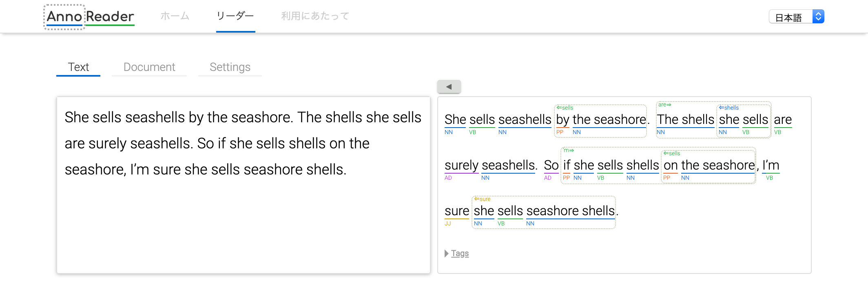
Task: Go to ホーム in navigation
Action: pyautogui.click(x=175, y=16)
